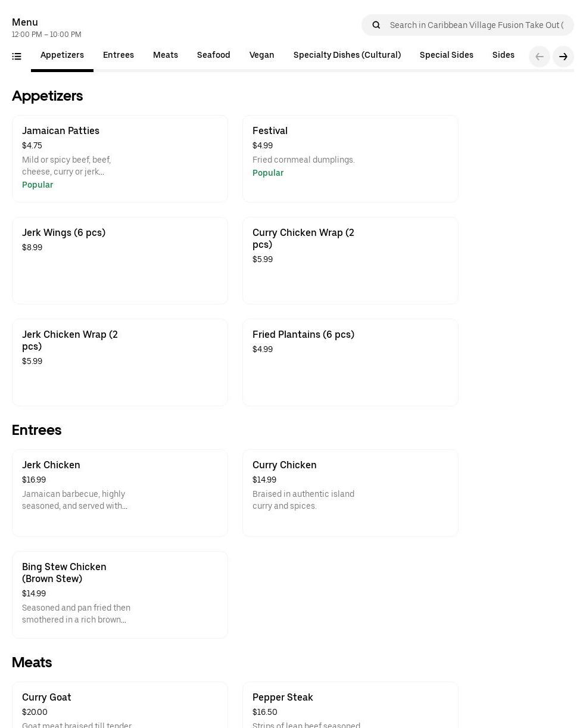Select Bing Stew Chicken (Brown Stew)
Image resolution: width=586 pixels, height=728 pixels.
click(120, 595)
